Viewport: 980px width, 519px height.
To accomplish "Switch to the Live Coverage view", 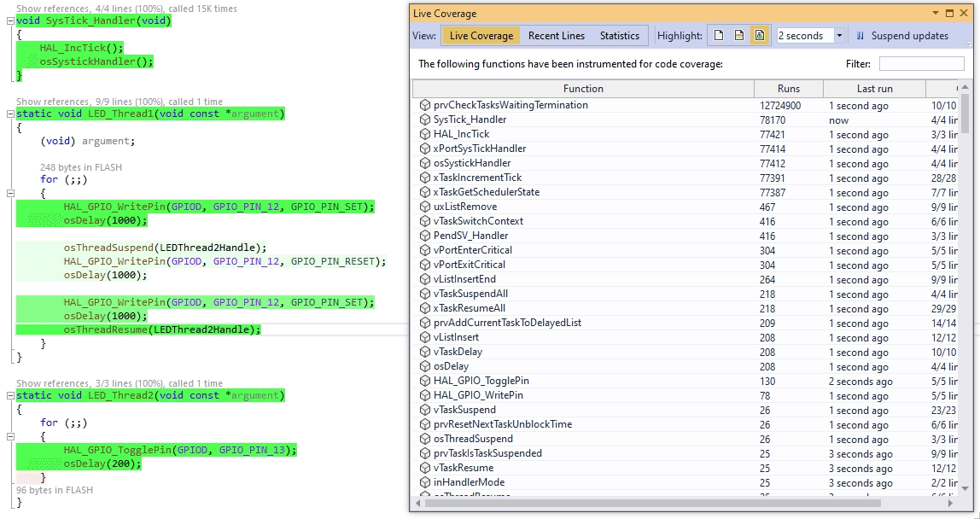I will point(481,36).
